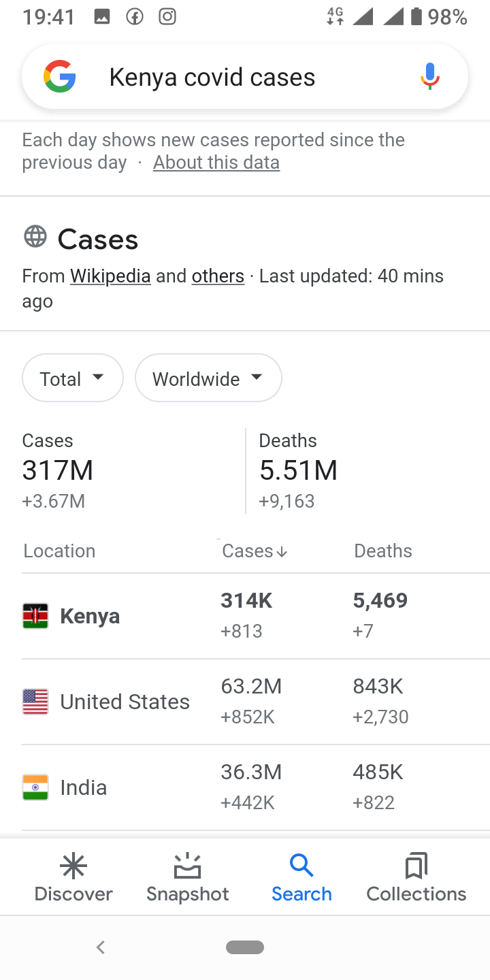Expand the Worldwide location dropdown
The image size is (490, 980).
208,378
